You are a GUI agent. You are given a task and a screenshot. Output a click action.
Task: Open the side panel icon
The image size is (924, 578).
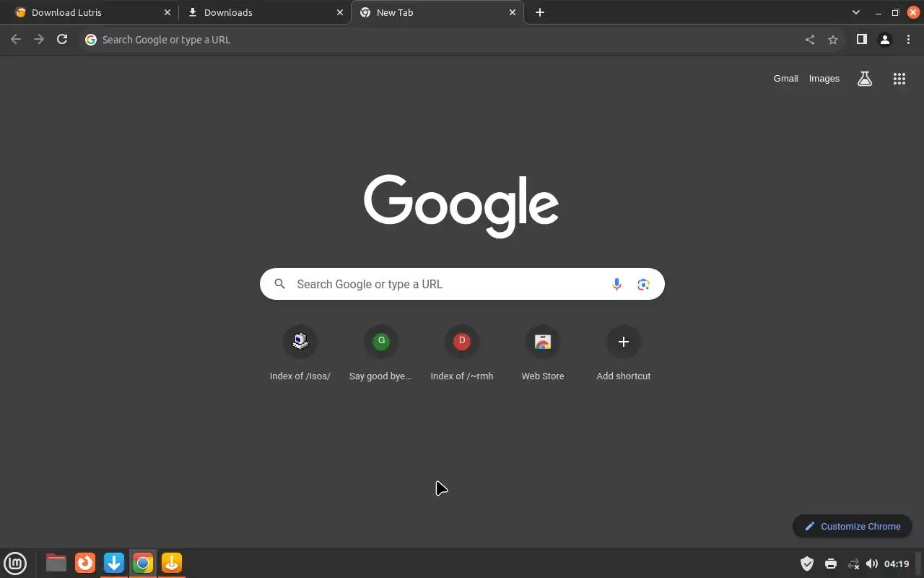coord(861,40)
